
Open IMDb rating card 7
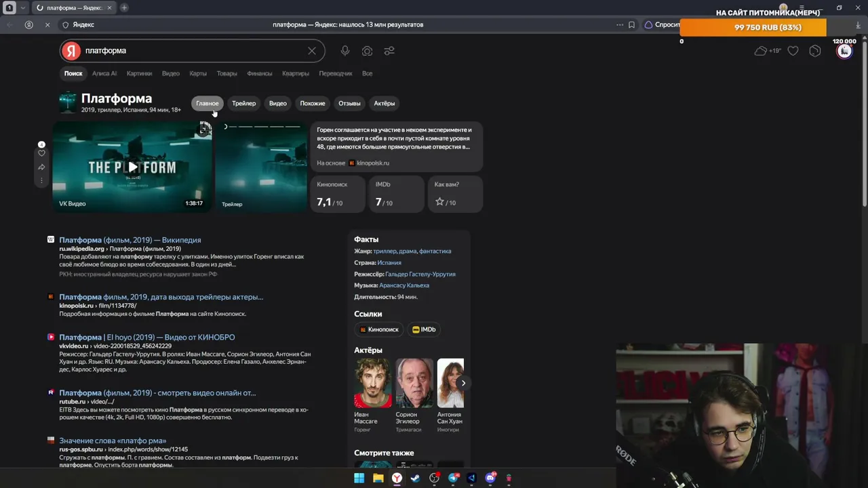coord(396,194)
